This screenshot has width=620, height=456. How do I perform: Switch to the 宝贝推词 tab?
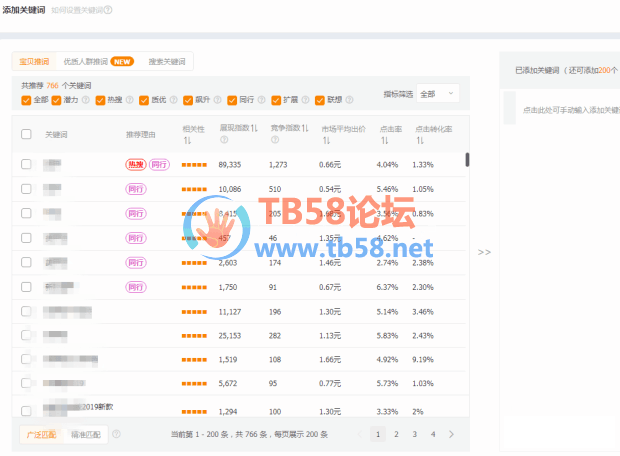34,61
